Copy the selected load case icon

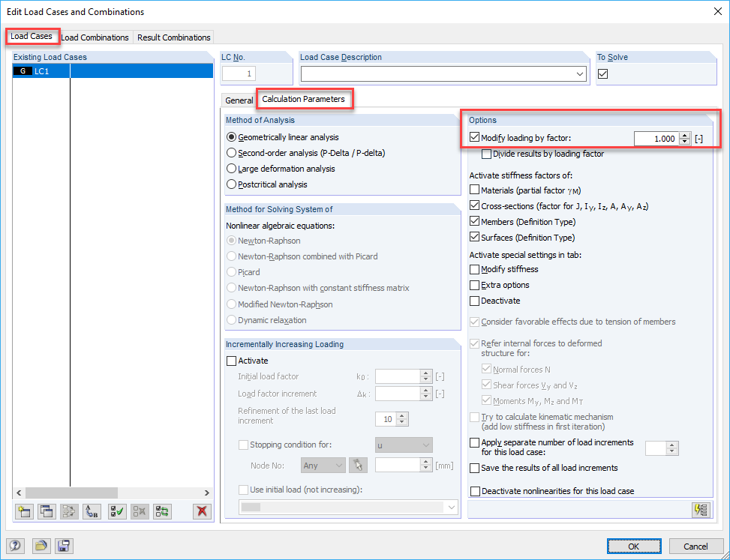click(47, 511)
